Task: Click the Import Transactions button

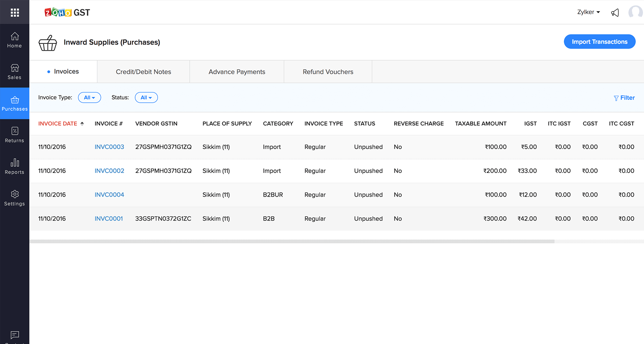Action: [x=599, y=42]
